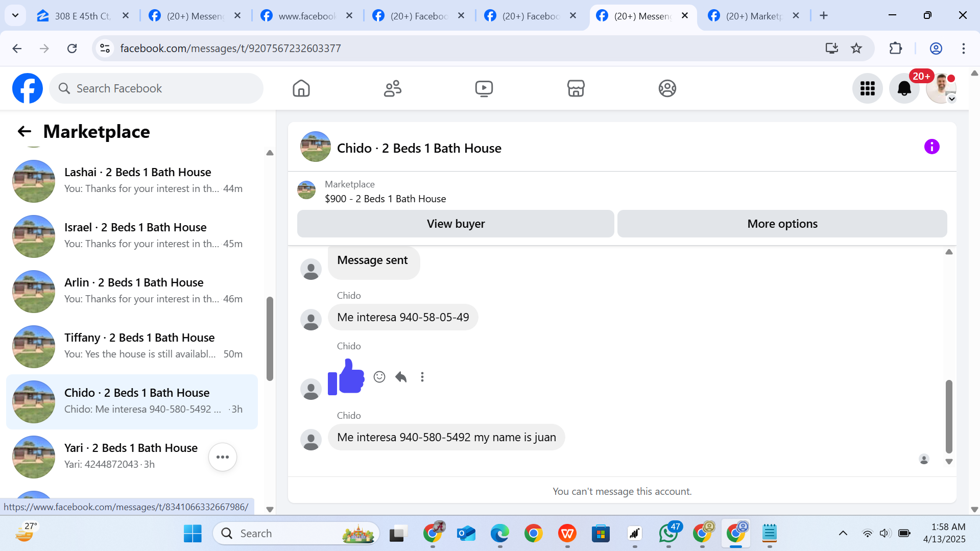This screenshot has height=551, width=980.
Task: Click the More options button
Action: click(x=782, y=224)
